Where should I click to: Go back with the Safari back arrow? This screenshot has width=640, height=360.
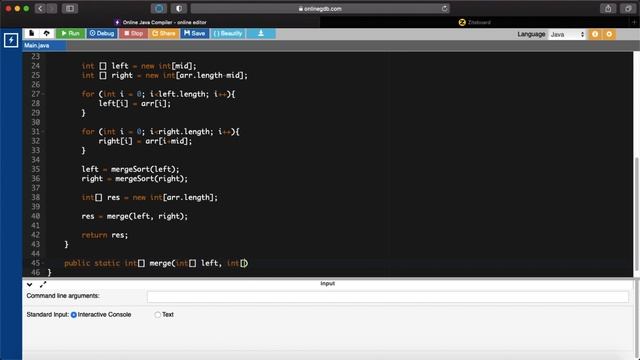pos(40,9)
